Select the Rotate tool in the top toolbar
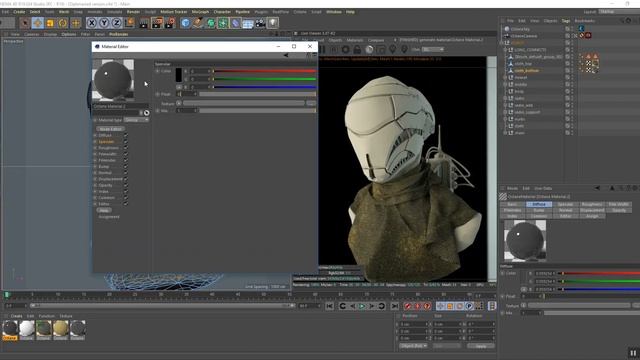The image size is (640, 360). pyautogui.click(x=63, y=23)
